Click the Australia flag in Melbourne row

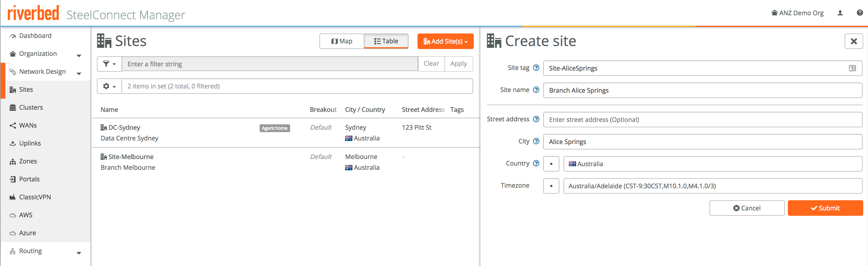tap(349, 167)
